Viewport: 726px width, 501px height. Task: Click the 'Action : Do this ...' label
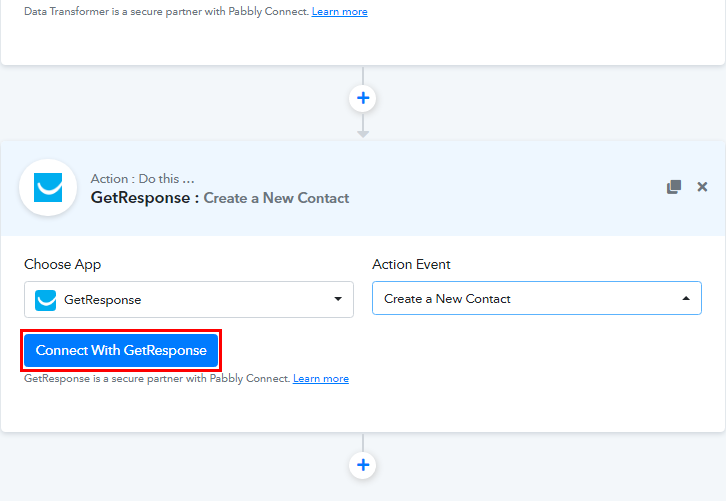pos(143,179)
